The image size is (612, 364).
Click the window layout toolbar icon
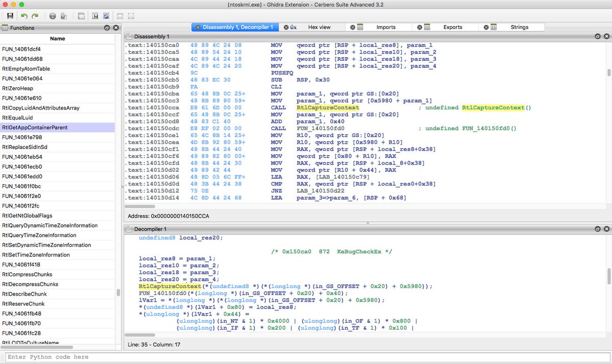[x=81, y=16]
